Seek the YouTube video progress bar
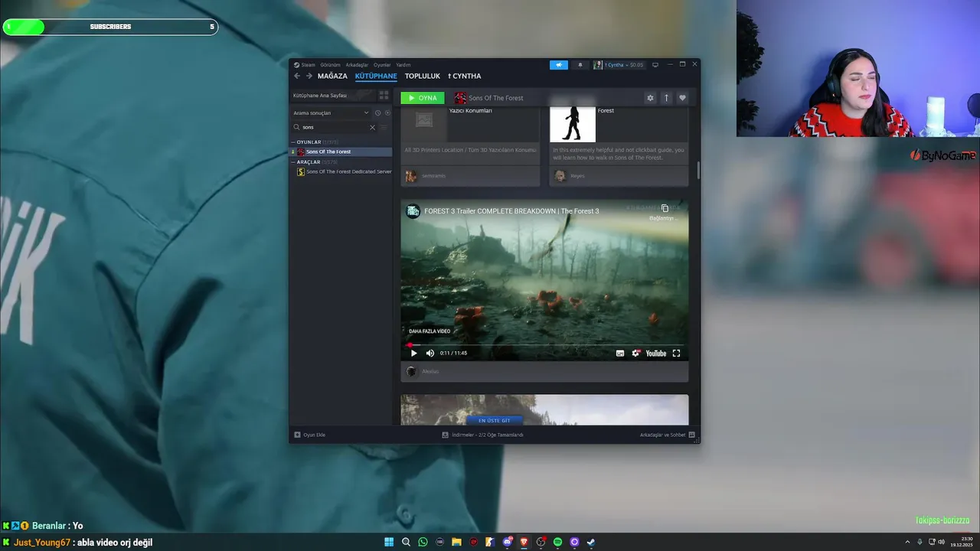 pos(544,345)
